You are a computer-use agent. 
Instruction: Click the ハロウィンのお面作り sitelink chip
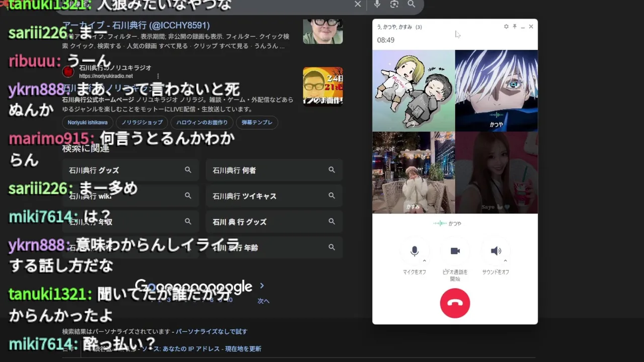coord(202,122)
